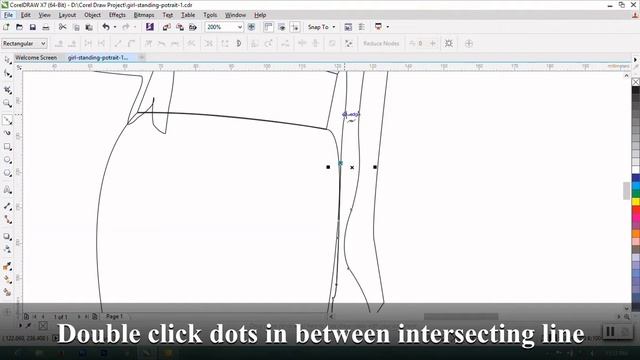The width and height of the screenshot is (640, 360).
Task: Select the Drop Shadow tool
Action: [x=7, y=236]
